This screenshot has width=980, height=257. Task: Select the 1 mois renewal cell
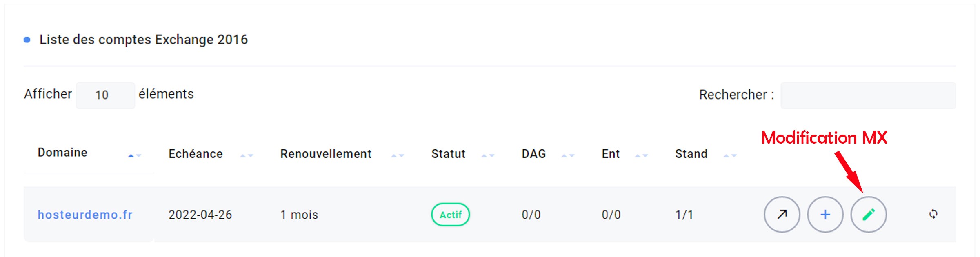299,215
